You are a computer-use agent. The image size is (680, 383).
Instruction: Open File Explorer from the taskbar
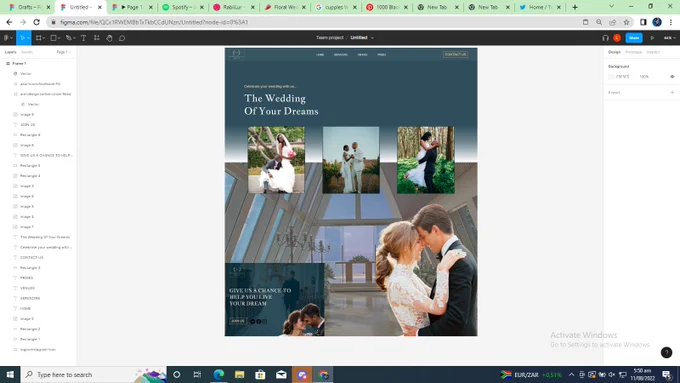[x=239, y=375]
